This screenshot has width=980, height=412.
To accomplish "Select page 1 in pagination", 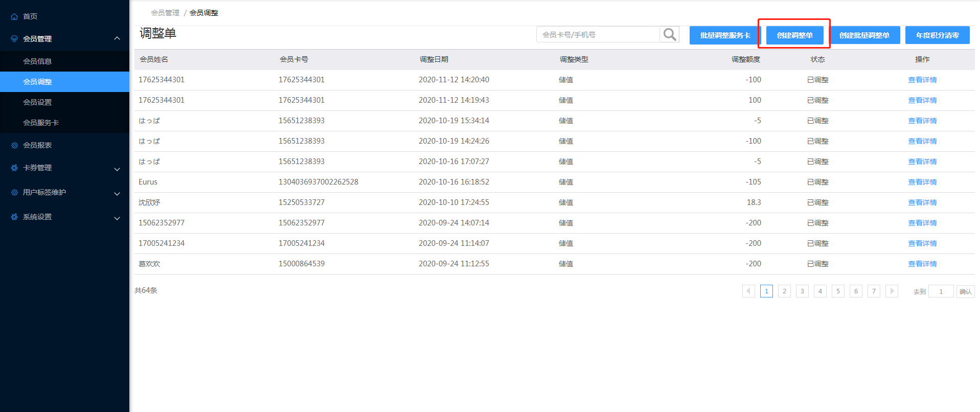I will click(x=766, y=291).
